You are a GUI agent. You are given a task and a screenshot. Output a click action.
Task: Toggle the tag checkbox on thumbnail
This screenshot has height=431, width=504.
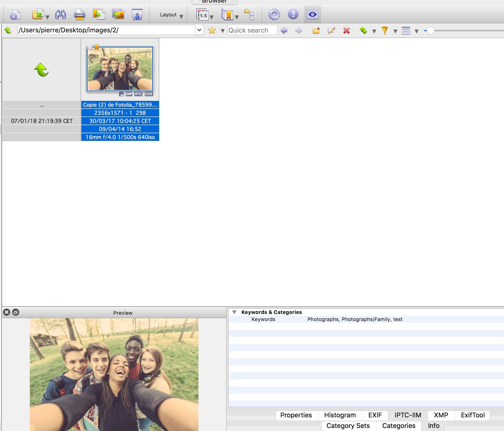pyautogui.click(x=89, y=47)
